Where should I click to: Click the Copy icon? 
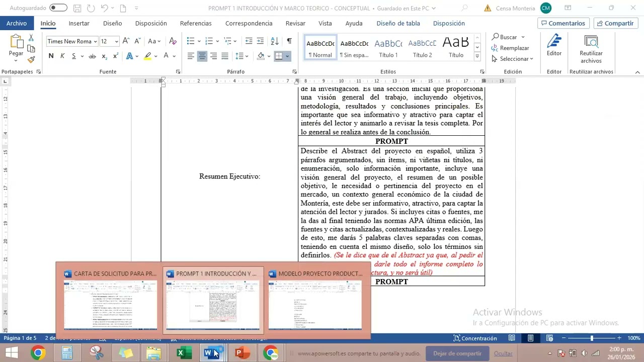coord(31,49)
